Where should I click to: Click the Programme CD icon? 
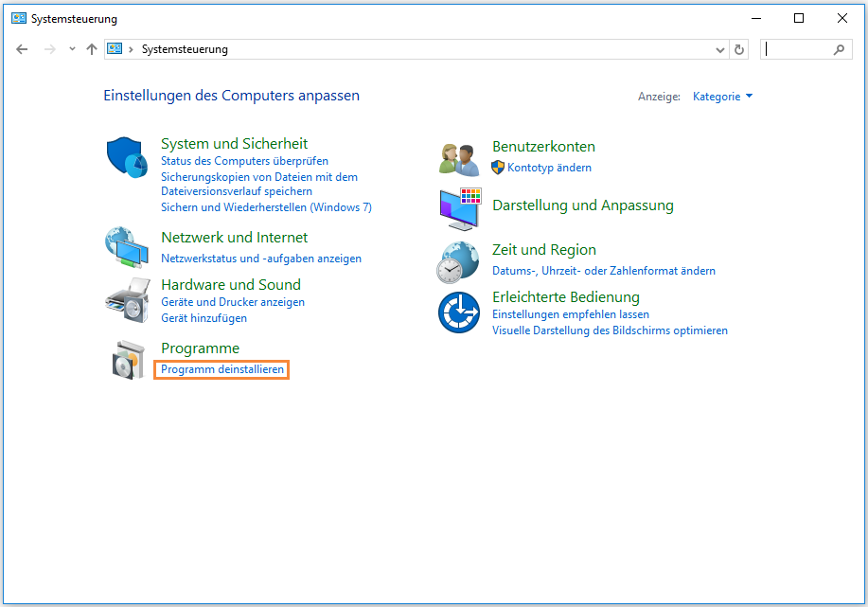128,360
